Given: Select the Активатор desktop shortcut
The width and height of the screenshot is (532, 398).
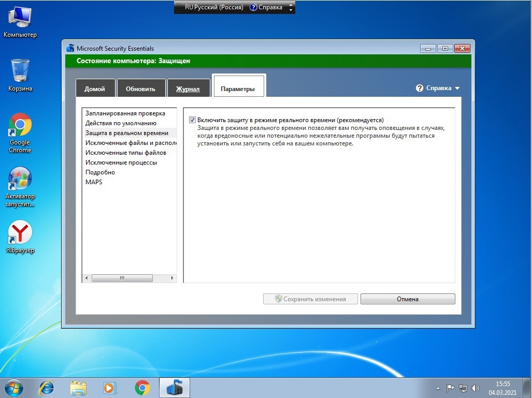Looking at the screenshot, I should (20, 187).
